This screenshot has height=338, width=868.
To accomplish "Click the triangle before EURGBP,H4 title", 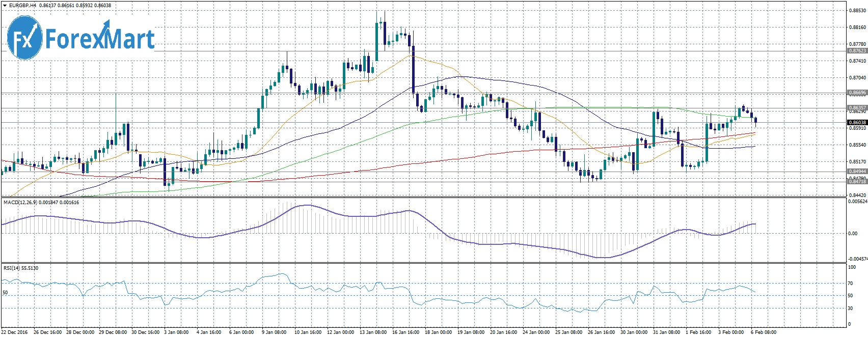I will tap(5, 6).
